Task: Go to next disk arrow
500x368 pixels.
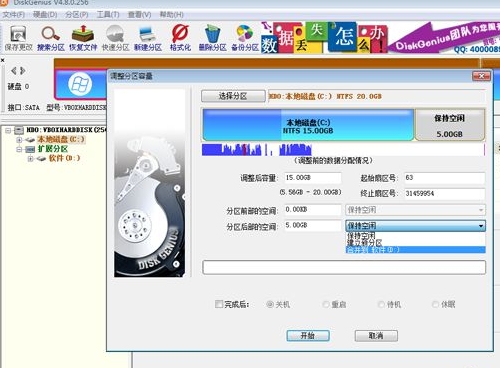Action: (x=23, y=71)
